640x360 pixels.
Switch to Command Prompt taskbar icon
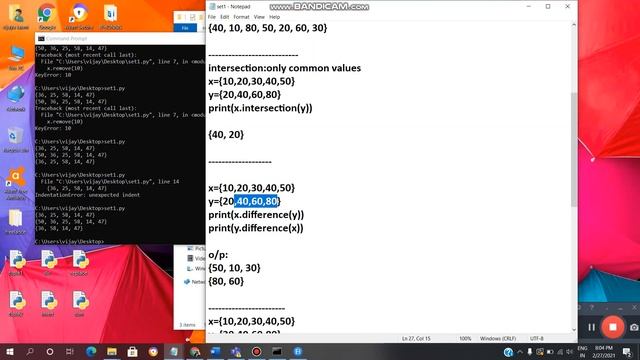[277, 351]
